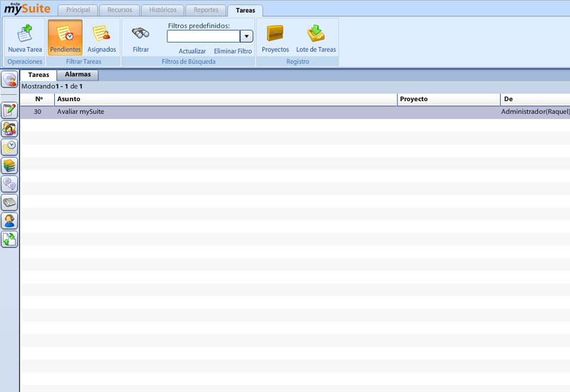Click the sidebar note with clock icon
This screenshot has width=570, height=392.
[9, 148]
